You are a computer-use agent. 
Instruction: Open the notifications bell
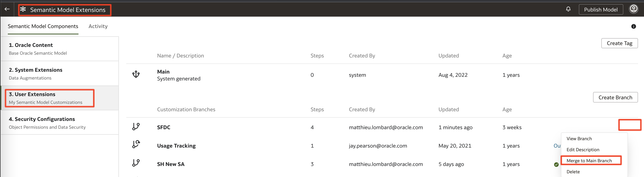568,9
